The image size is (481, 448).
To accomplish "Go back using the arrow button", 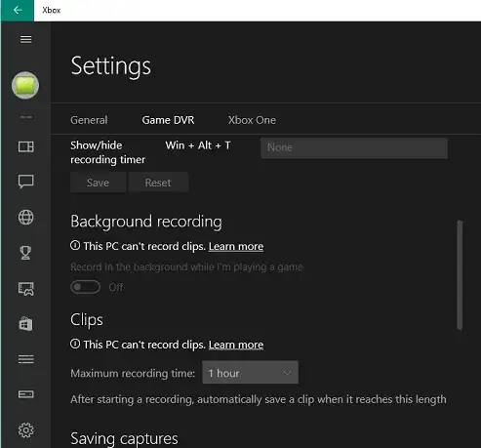I will (18, 10).
